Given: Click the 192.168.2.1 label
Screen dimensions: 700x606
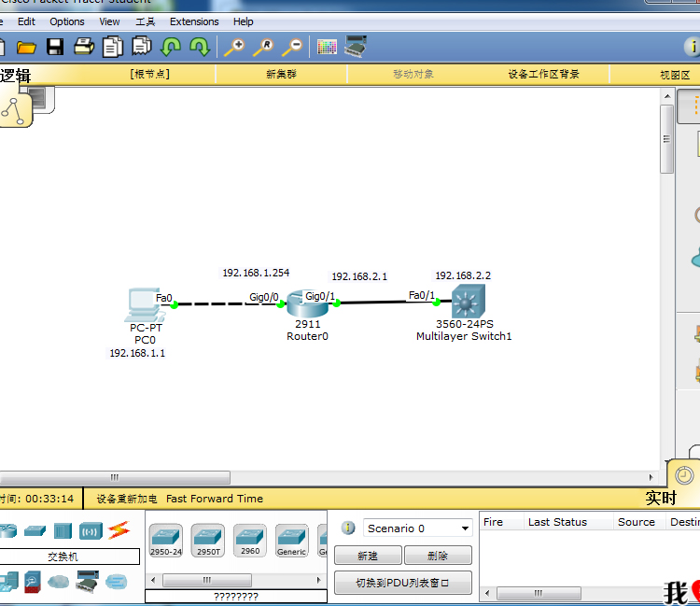Looking at the screenshot, I should (x=359, y=277).
